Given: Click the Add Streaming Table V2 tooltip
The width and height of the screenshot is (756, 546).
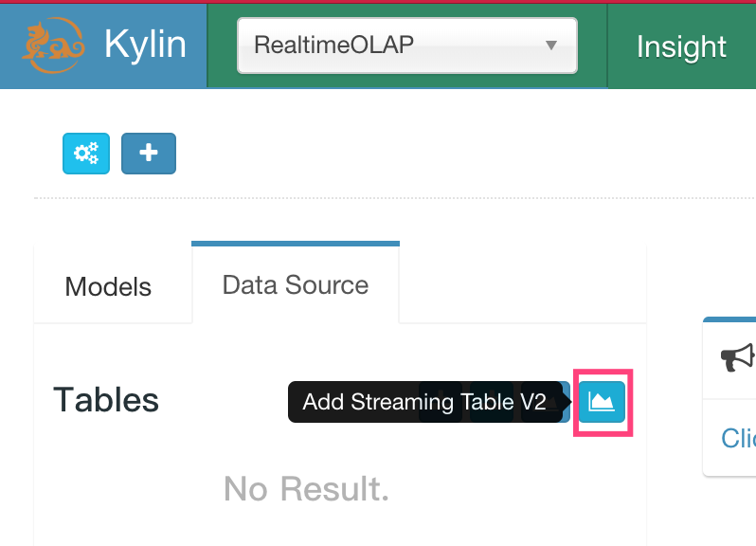Looking at the screenshot, I should click(424, 402).
